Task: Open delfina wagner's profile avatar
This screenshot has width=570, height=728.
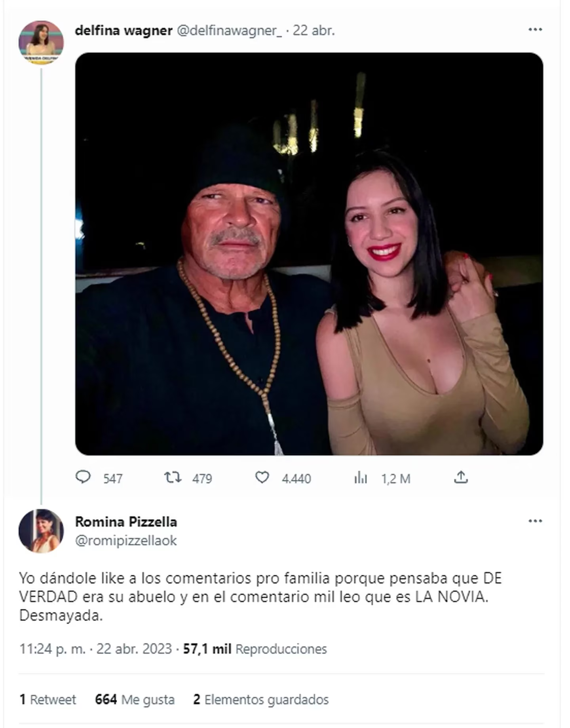Action: click(41, 43)
